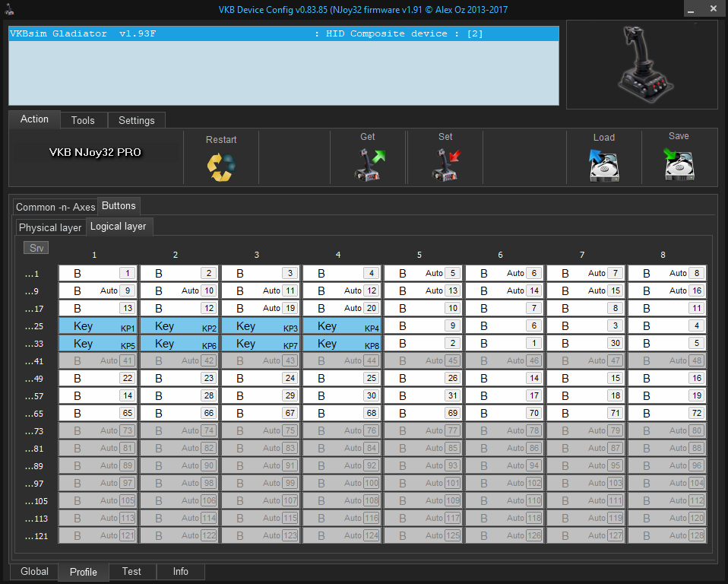Click the joystick device picture

[x=641, y=65]
